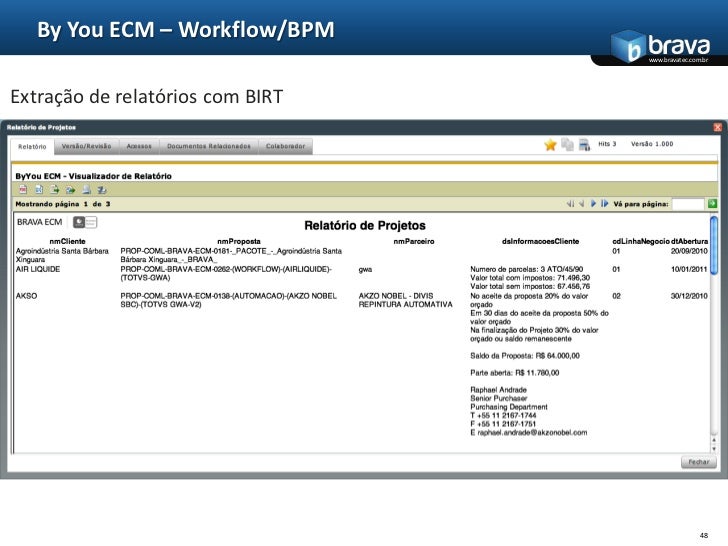Click scrollbar down arrow at bottom right

coord(714,448)
